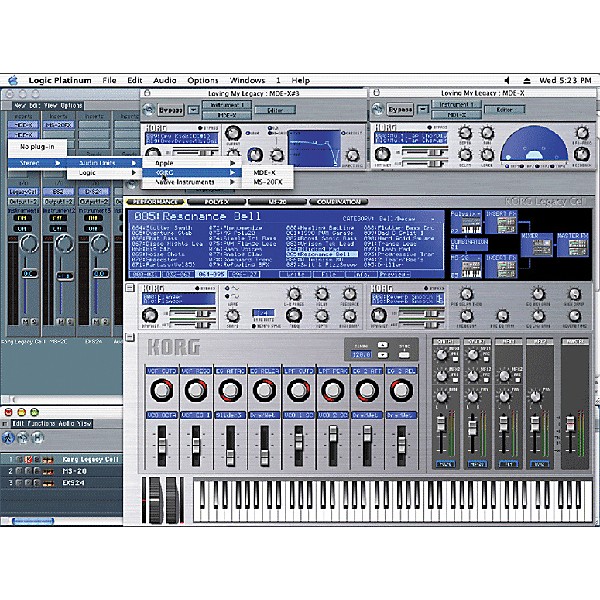
Task: Click the link icon in MDE-X#3 plug-in window
Action: tap(148, 110)
